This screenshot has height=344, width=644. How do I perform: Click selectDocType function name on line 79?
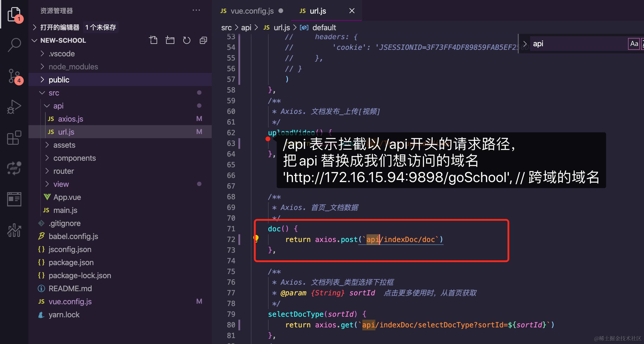point(296,314)
